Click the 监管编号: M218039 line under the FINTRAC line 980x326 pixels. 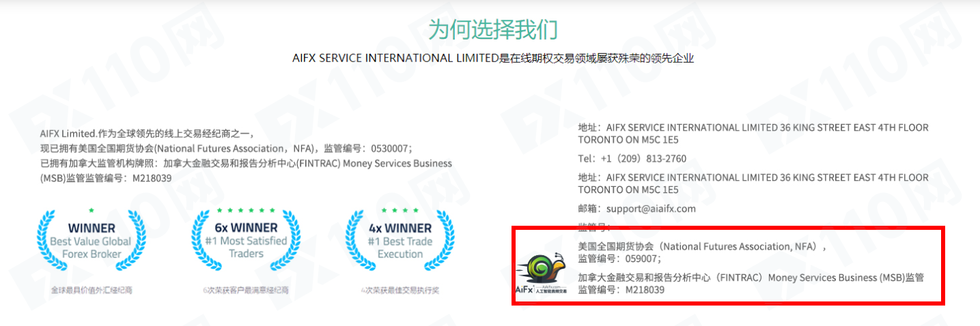[621, 290]
